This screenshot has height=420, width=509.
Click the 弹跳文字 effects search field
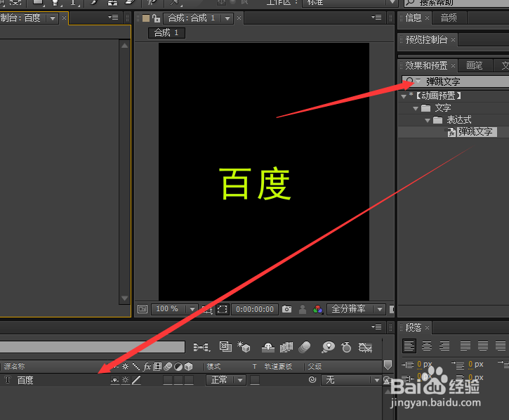click(x=455, y=81)
